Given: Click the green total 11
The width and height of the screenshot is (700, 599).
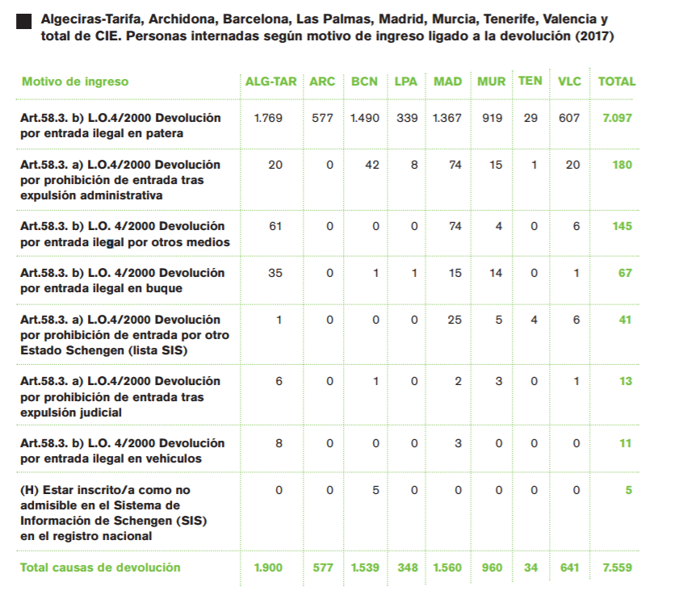Looking at the screenshot, I should coord(626,443).
